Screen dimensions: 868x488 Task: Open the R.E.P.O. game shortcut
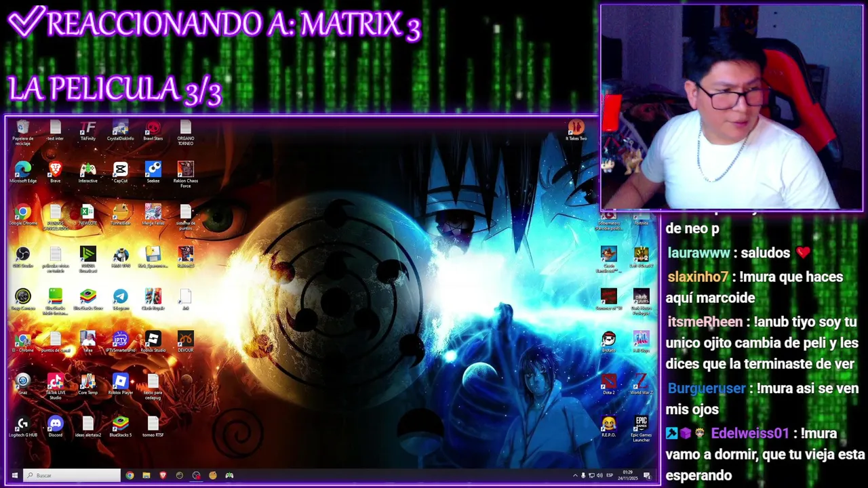[608, 427]
